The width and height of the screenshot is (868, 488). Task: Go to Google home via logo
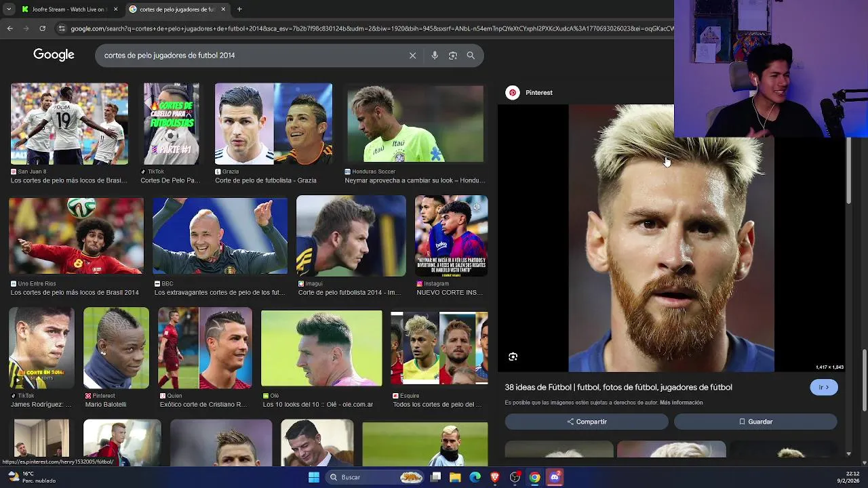tap(54, 55)
